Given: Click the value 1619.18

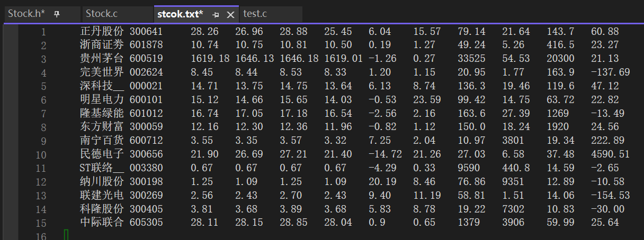Looking at the screenshot, I should tap(210, 59).
